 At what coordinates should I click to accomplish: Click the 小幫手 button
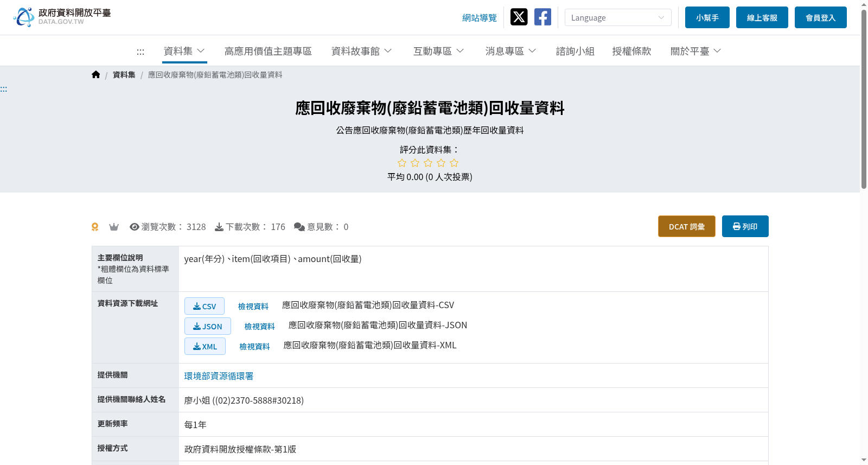tap(707, 17)
